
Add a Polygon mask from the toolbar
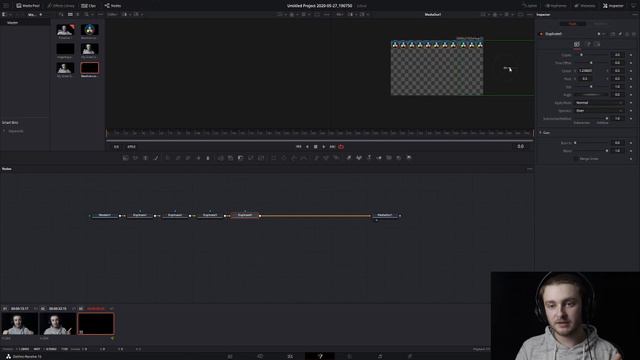(x=293, y=158)
